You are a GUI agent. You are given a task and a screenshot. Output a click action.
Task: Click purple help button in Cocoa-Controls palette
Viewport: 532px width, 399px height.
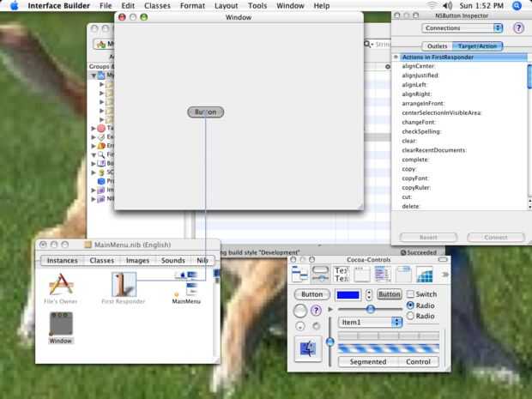coord(316,310)
